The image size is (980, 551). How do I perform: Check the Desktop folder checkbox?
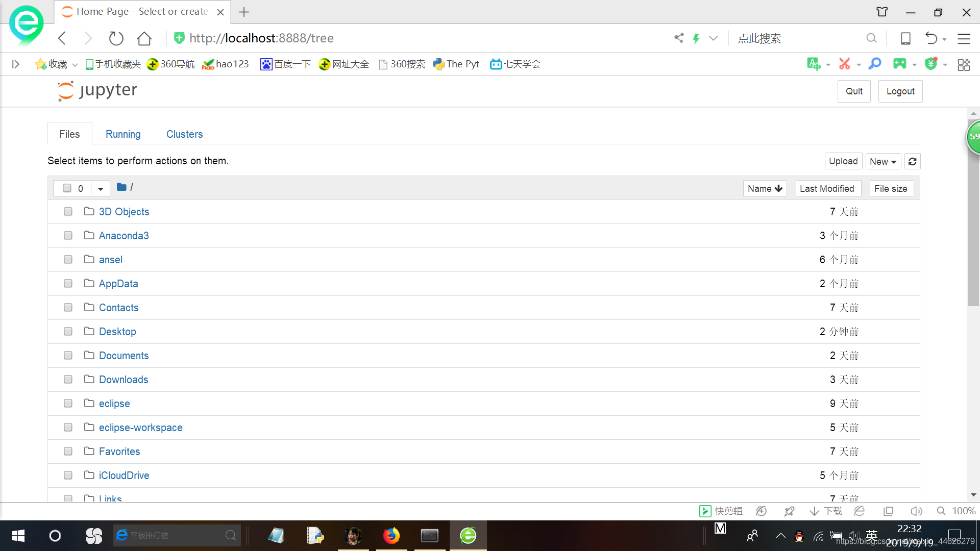(x=68, y=332)
